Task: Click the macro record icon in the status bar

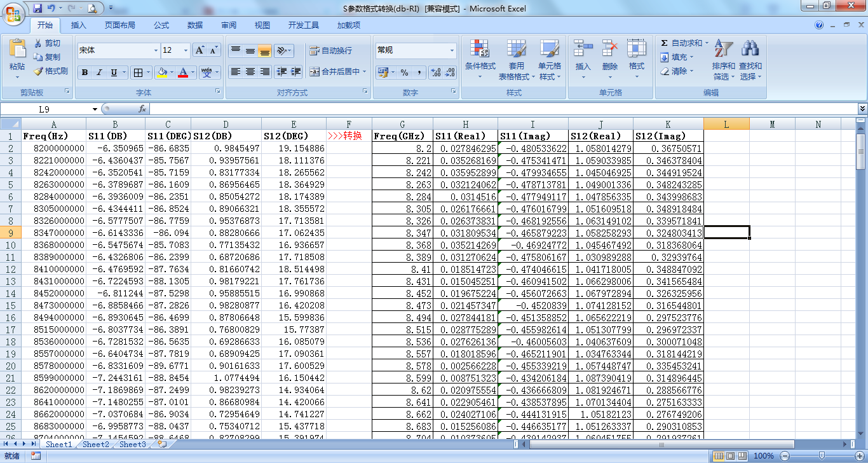Action: [x=36, y=456]
